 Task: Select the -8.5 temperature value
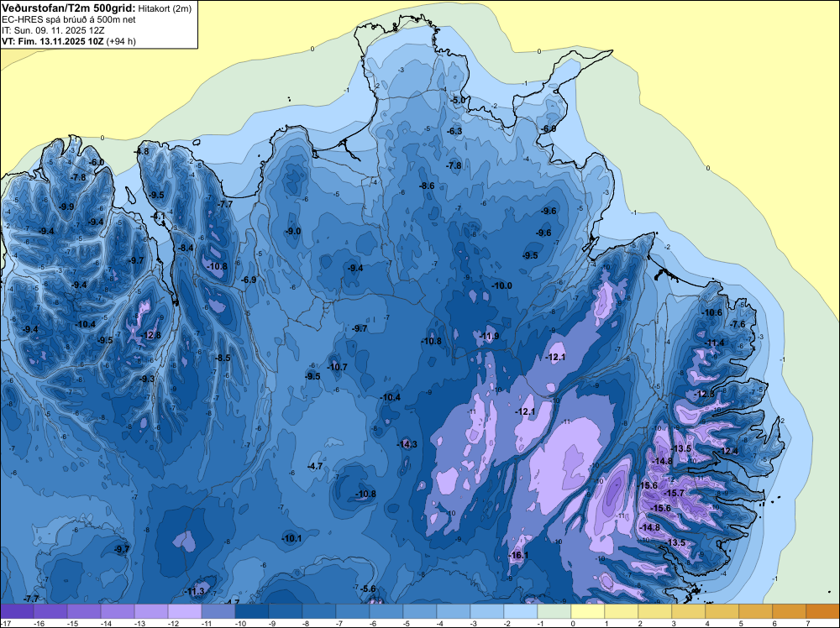click(x=223, y=358)
